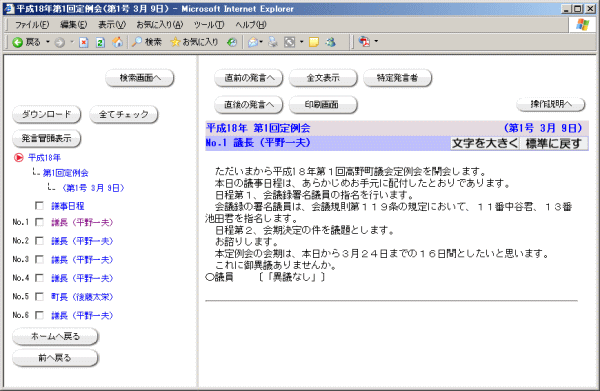The width and height of the screenshot is (600, 391).
Task: Click the 操作説明へ button
Action: [551, 104]
